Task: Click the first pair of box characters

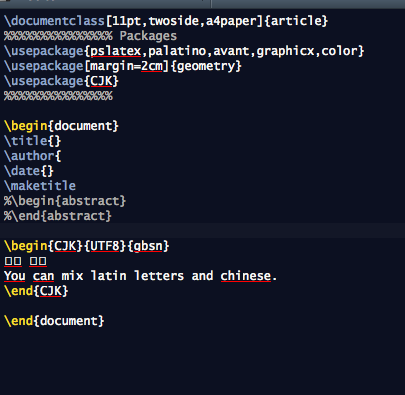Action: [x=13, y=261]
